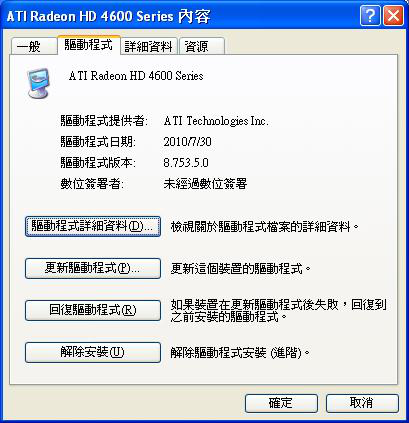Cancel the dialog with 取消

click(x=362, y=403)
